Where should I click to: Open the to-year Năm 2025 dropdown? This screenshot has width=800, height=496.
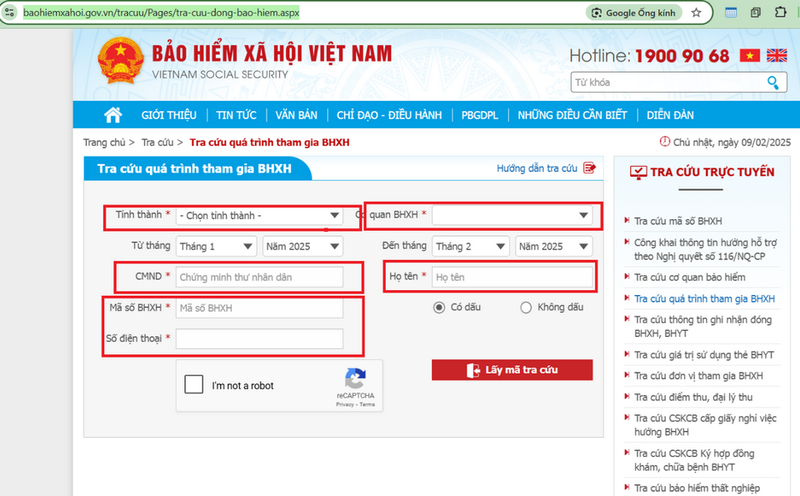coord(554,246)
